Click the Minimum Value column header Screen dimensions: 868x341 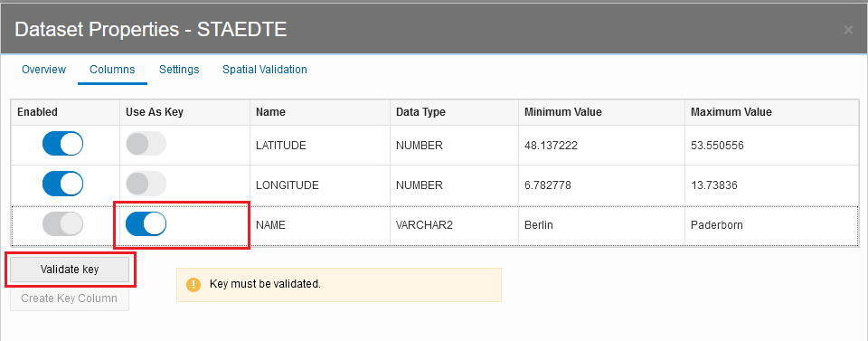click(x=602, y=112)
